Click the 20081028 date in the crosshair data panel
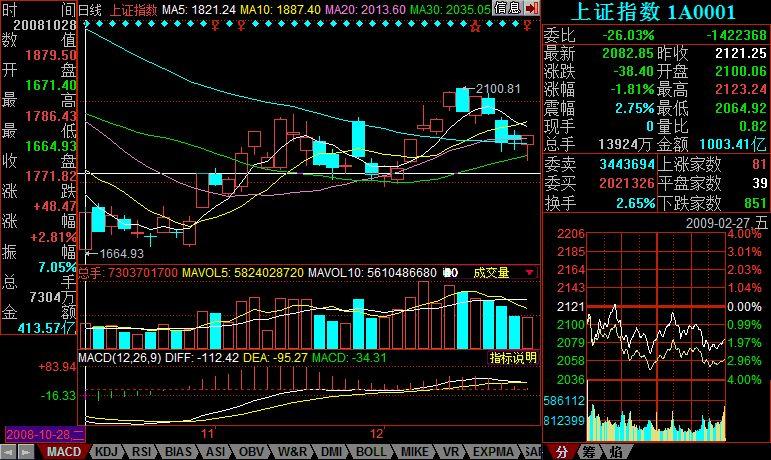 44,25
